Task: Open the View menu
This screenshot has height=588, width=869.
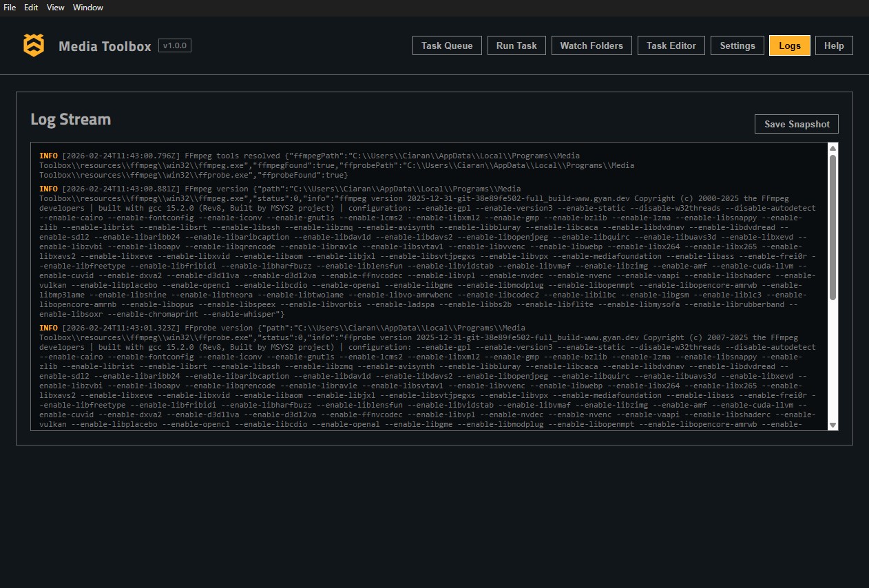Action: tap(56, 8)
